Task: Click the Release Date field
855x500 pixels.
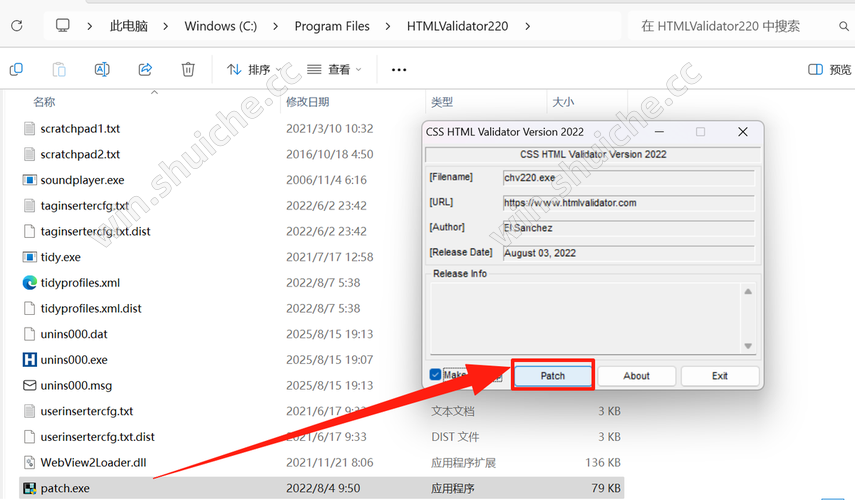Action: [628, 253]
